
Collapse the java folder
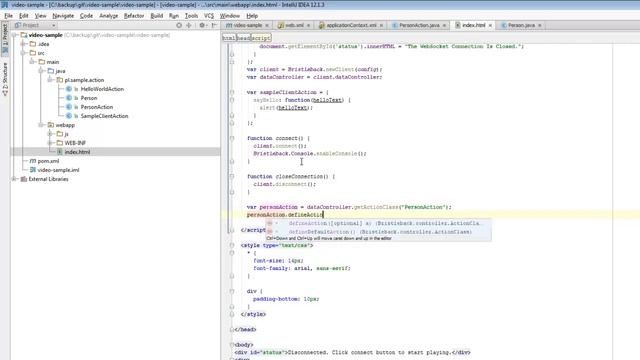tap(42, 71)
